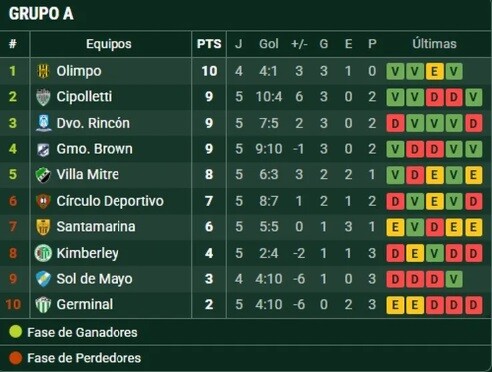The height and width of the screenshot is (372, 492).
Task: Click the Cipolletti team crest icon
Action: pos(43,97)
